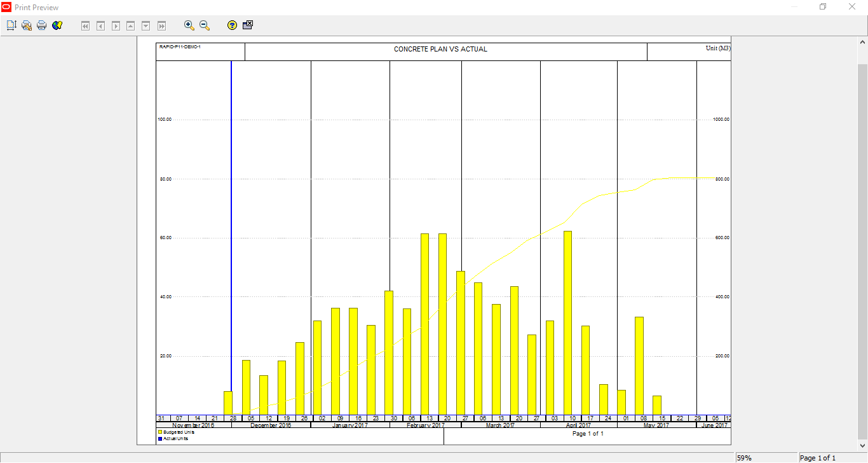This screenshot has height=463, width=868.
Task: Open Help with the question mark icon
Action: click(x=232, y=25)
